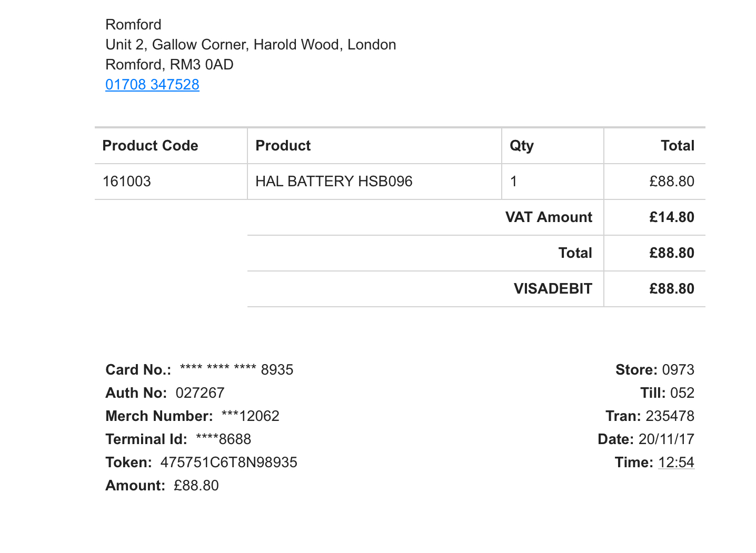Image resolution: width=756 pixels, height=553 pixels.
Task: Click the Terminal Id value ****8688
Action: 223,439
